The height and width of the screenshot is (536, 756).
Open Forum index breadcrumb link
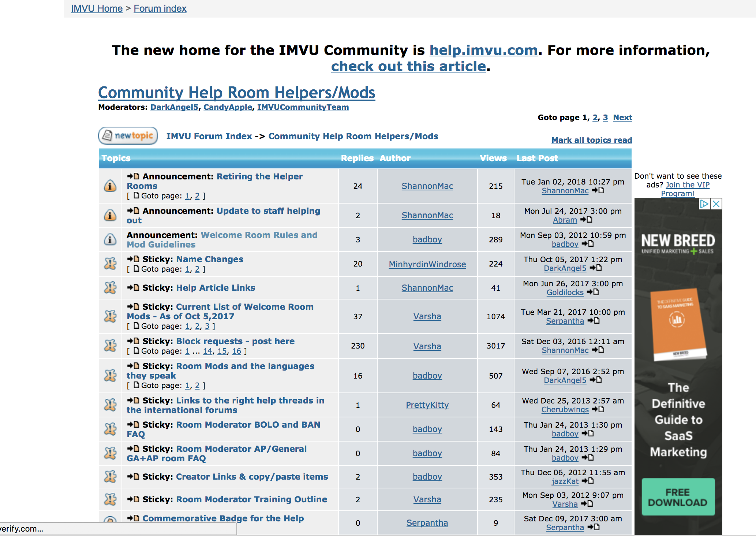coord(160,8)
